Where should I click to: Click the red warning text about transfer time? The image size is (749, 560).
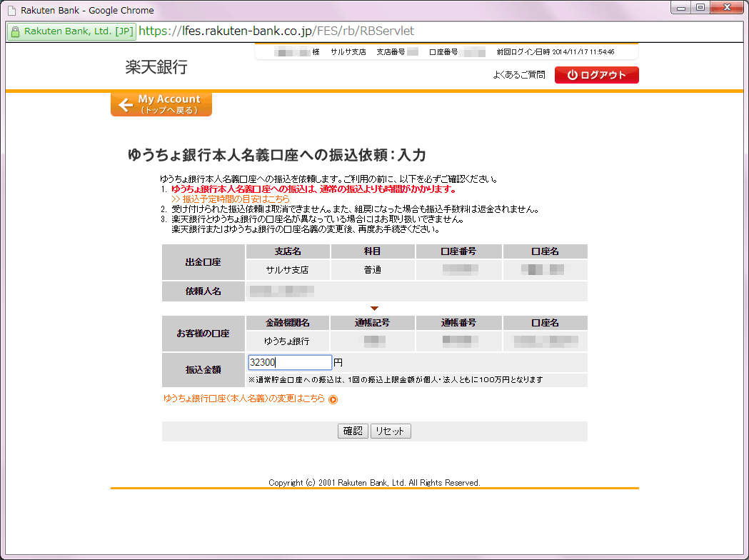pos(314,189)
